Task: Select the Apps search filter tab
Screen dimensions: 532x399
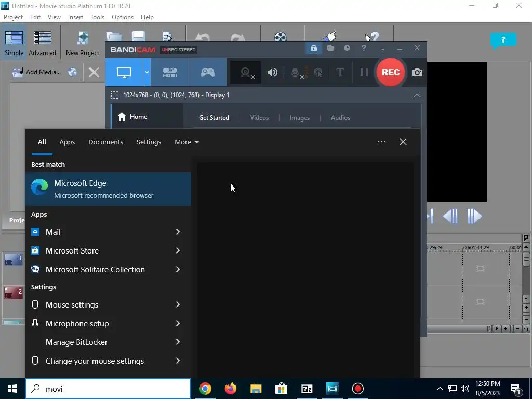Action: click(67, 142)
